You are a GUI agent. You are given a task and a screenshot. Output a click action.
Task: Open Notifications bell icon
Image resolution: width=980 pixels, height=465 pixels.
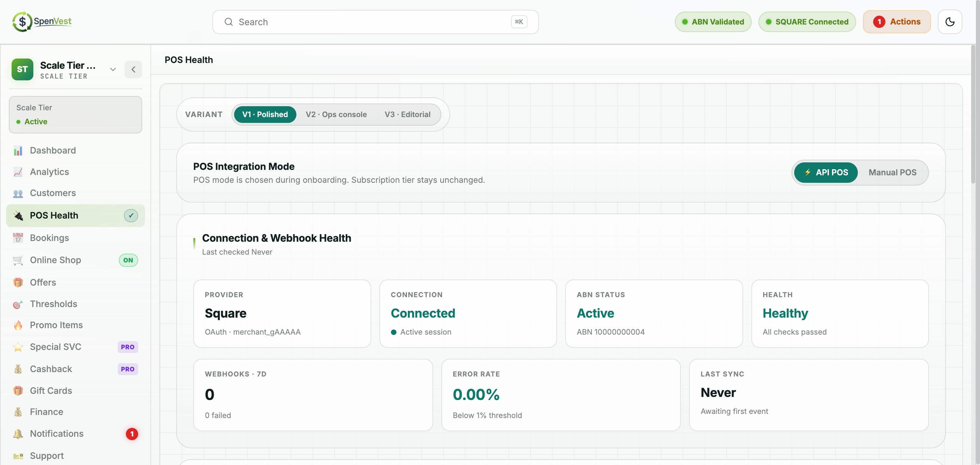point(18,434)
